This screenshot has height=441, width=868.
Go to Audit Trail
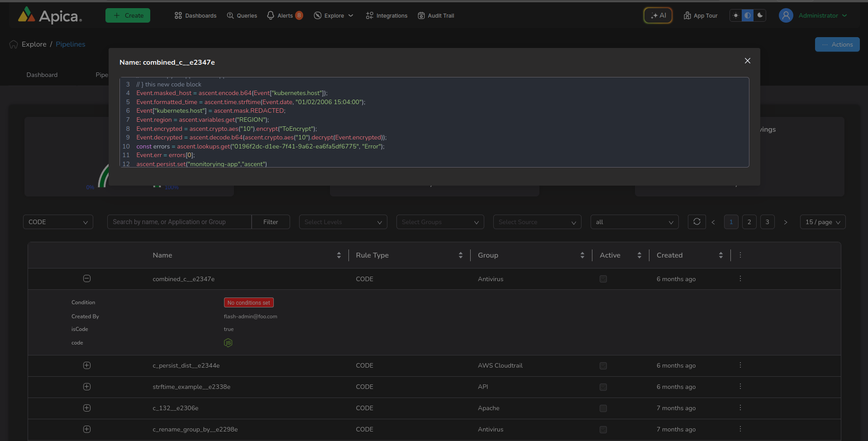436,15
